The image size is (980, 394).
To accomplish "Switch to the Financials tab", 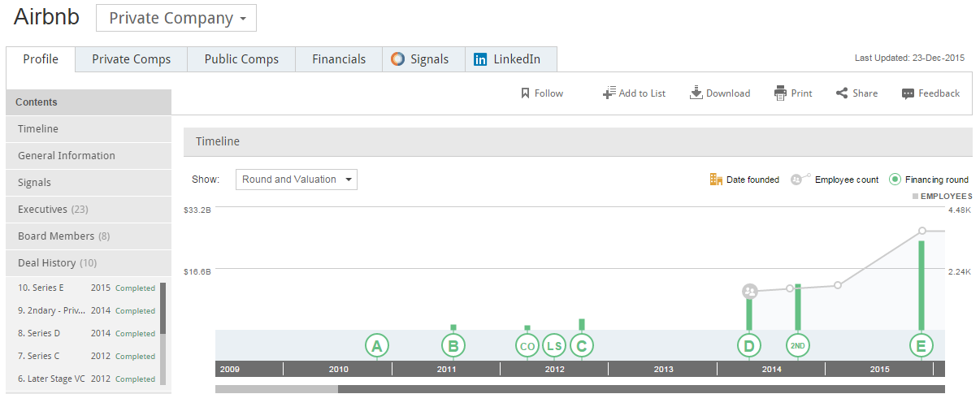I will click(339, 59).
